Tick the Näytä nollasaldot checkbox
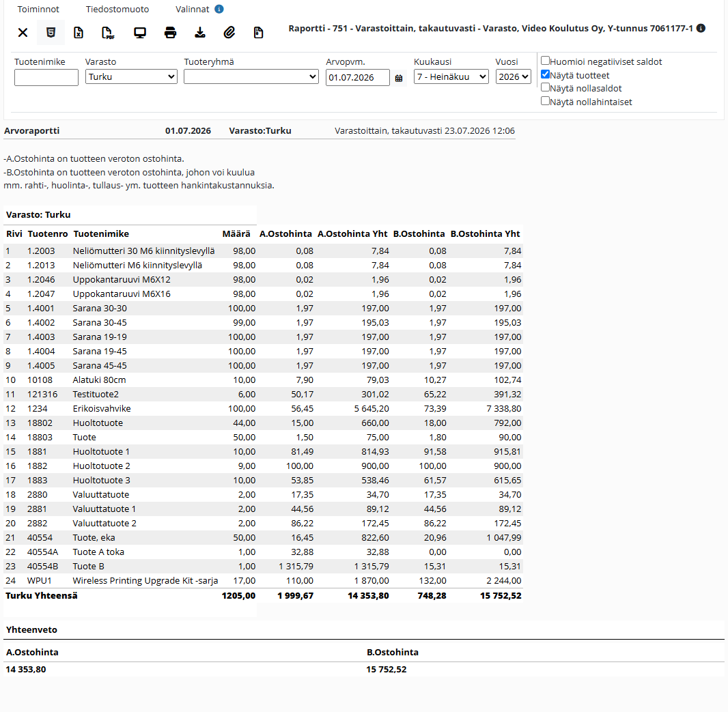 coord(546,88)
